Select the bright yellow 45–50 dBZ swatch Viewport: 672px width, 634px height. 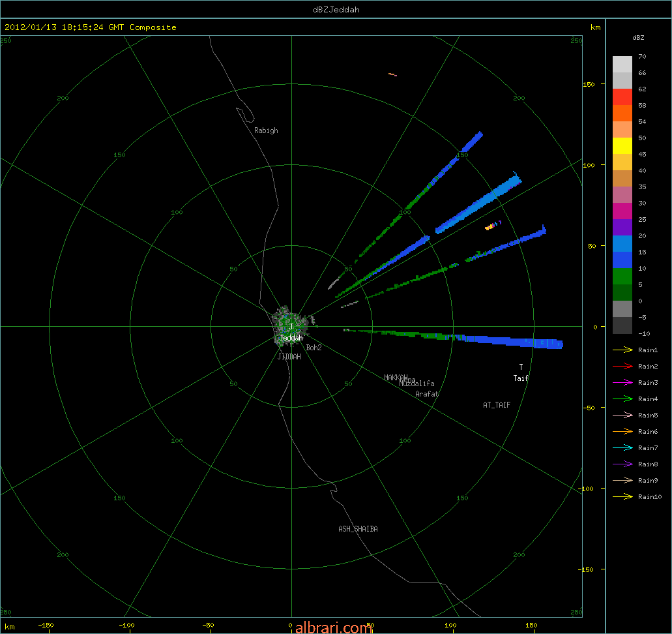click(x=622, y=146)
